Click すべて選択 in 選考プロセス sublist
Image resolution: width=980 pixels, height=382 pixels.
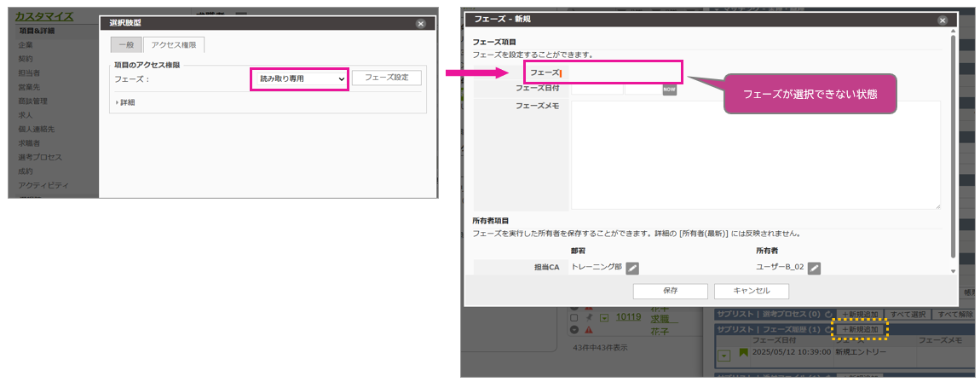point(908,313)
